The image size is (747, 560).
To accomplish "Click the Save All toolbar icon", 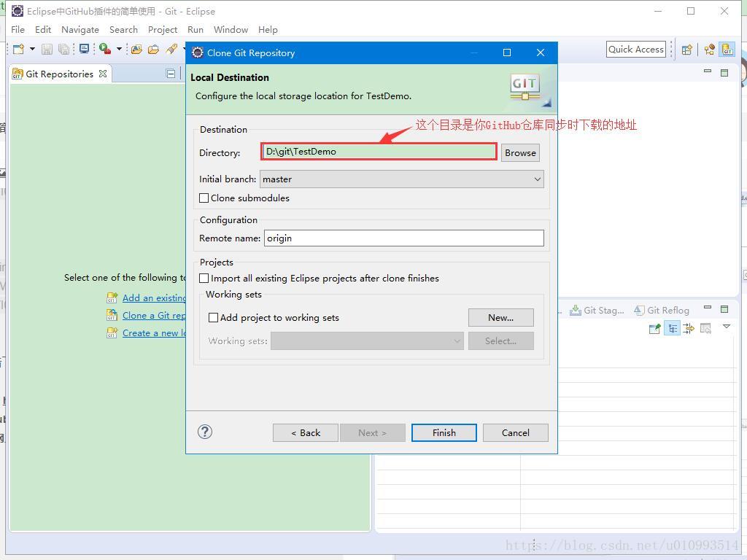I will click(x=63, y=49).
